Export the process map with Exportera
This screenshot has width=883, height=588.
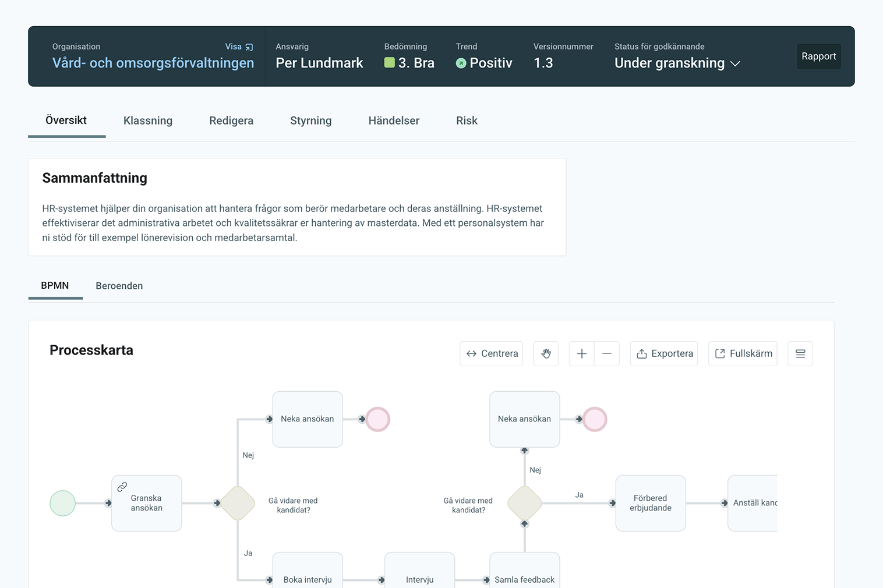click(664, 353)
